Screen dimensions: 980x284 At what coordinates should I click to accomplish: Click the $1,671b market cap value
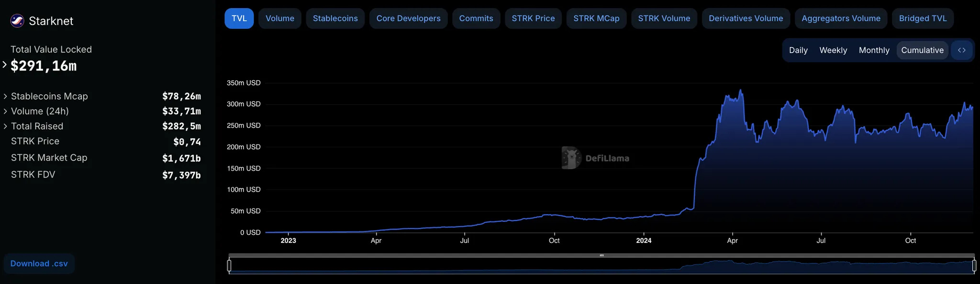click(x=181, y=158)
